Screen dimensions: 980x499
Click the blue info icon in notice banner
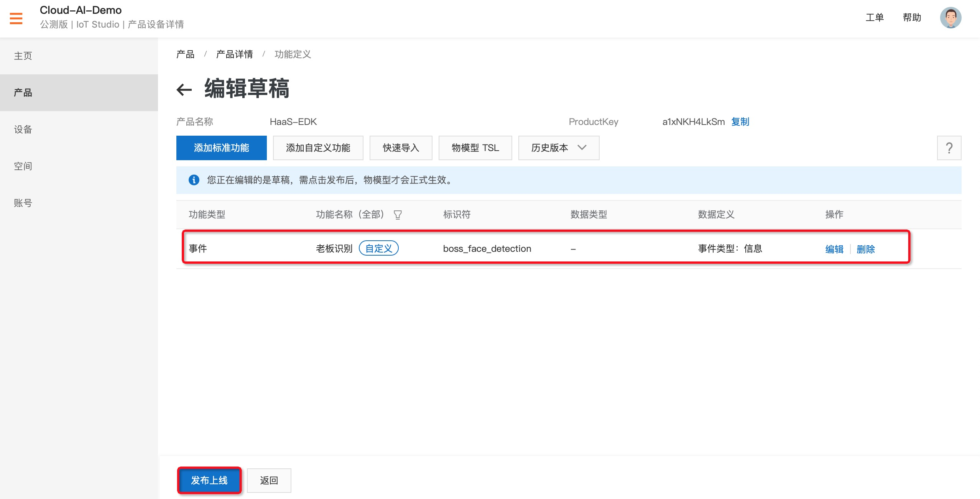194,180
